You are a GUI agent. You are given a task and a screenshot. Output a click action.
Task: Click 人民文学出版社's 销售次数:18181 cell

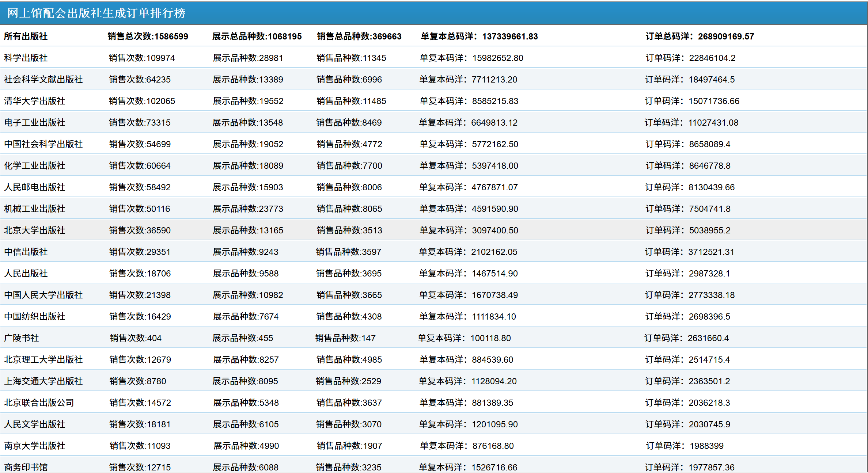tap(140, 424)
